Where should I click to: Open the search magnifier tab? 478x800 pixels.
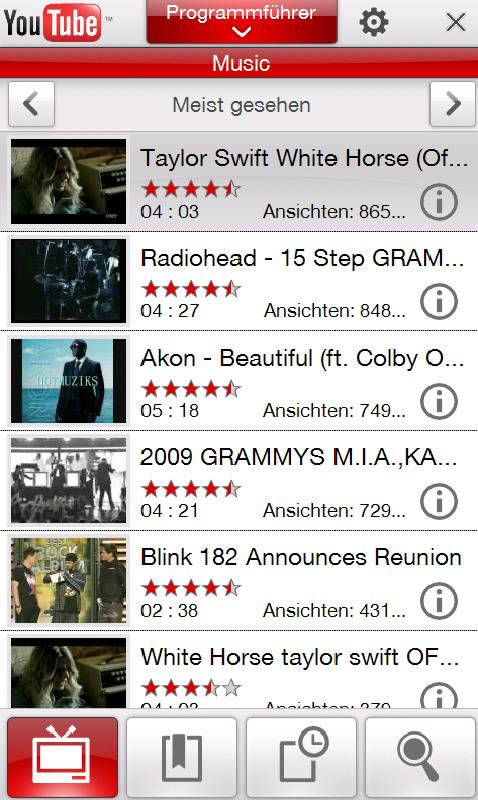click(420, 757)
